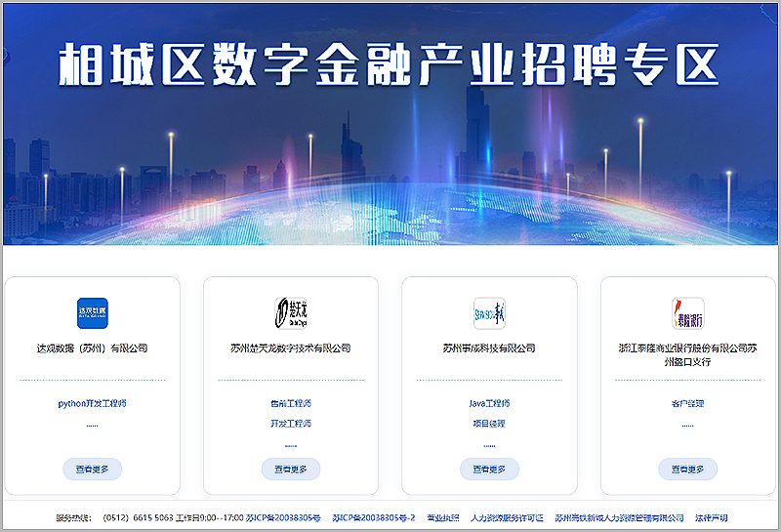Open the 人力资源服务许可证 footer link

[x=507, y=518]
